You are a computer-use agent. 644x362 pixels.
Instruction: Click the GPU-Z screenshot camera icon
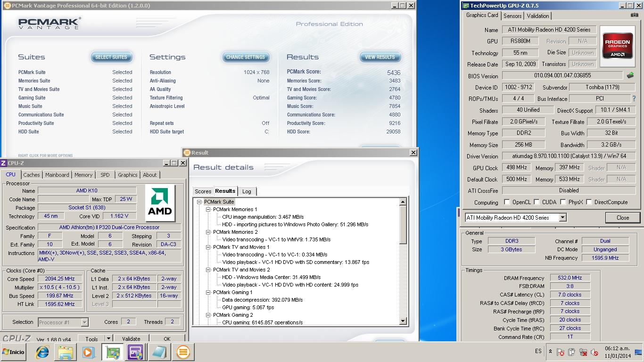coord(635,15)
